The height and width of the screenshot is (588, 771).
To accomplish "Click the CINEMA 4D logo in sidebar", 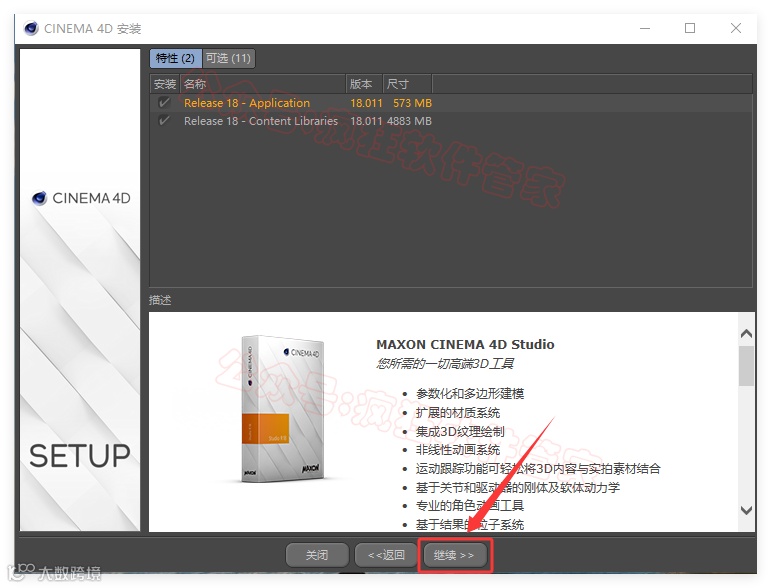I will tap(81, 198).
